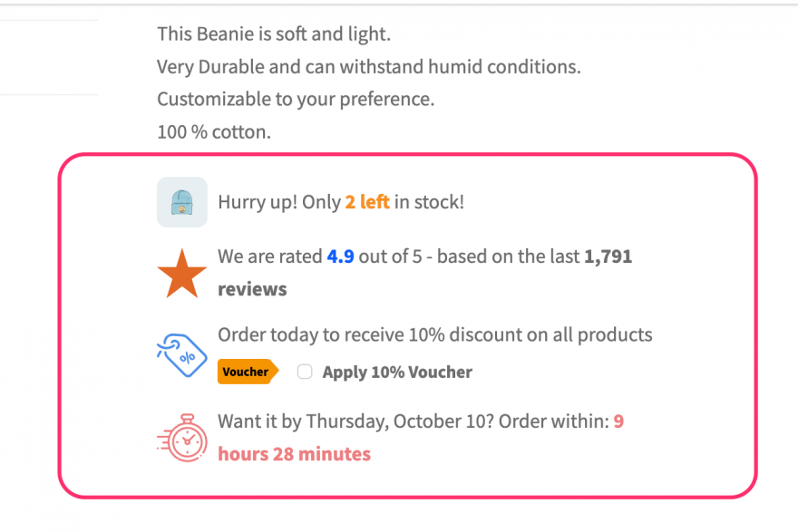Click the "Apply 10% Voucher" label text

click(397, 372)
